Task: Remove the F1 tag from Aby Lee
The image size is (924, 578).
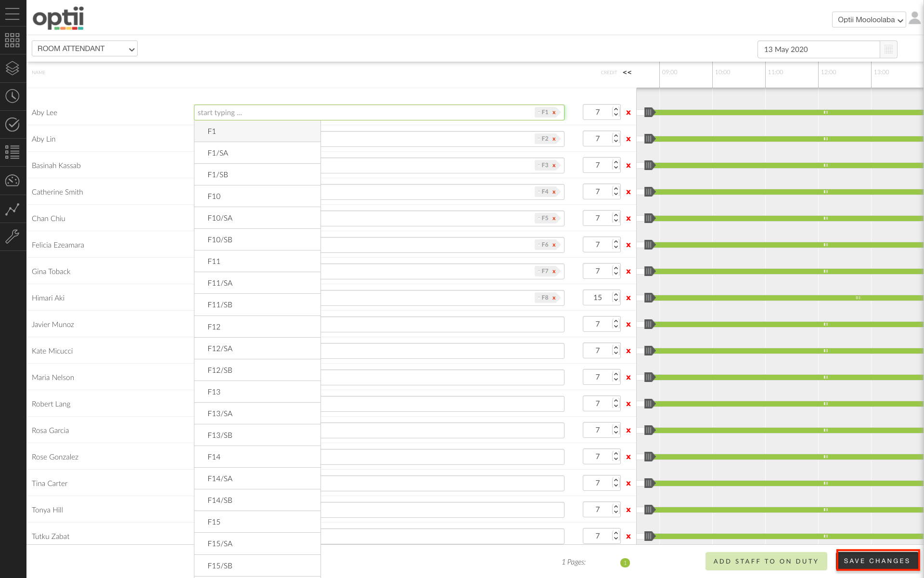Action: (554, 113)
